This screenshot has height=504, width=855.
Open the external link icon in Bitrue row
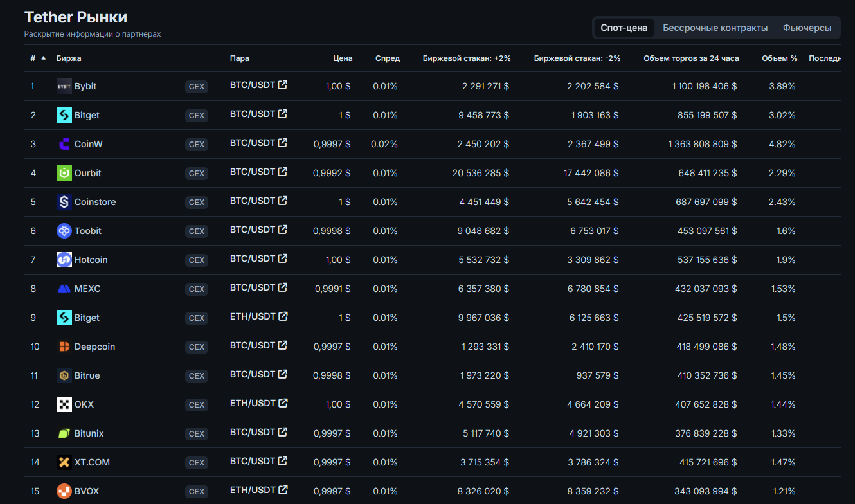point(283,374)
